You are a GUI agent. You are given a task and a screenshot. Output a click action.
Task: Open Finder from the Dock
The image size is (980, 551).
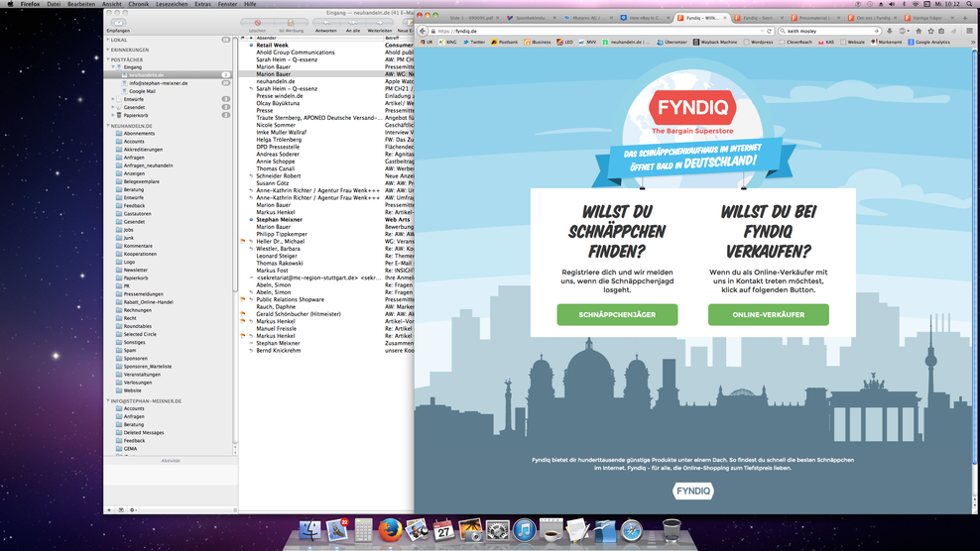click(309, 530)
